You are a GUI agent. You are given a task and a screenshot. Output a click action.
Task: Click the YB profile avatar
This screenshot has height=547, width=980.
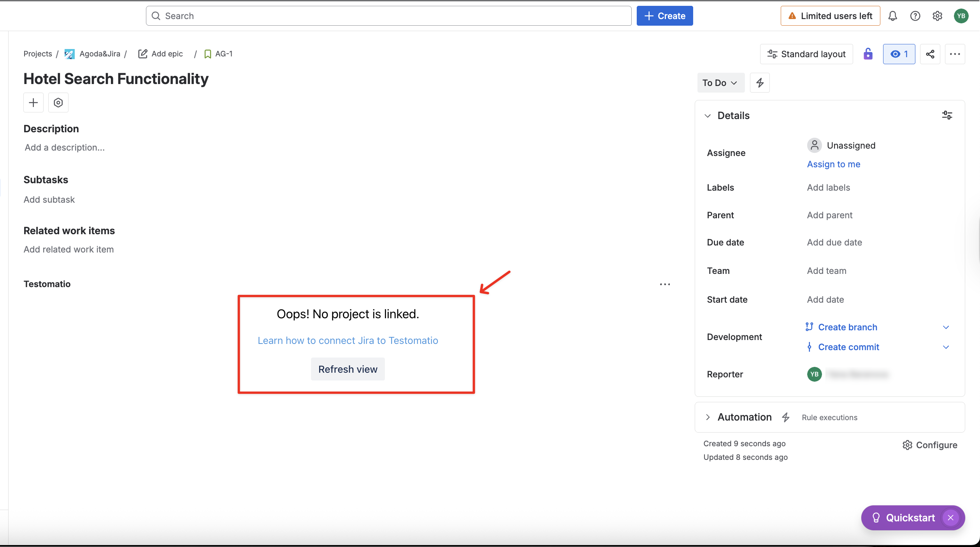pyautogui.click(x=961, y=16)
